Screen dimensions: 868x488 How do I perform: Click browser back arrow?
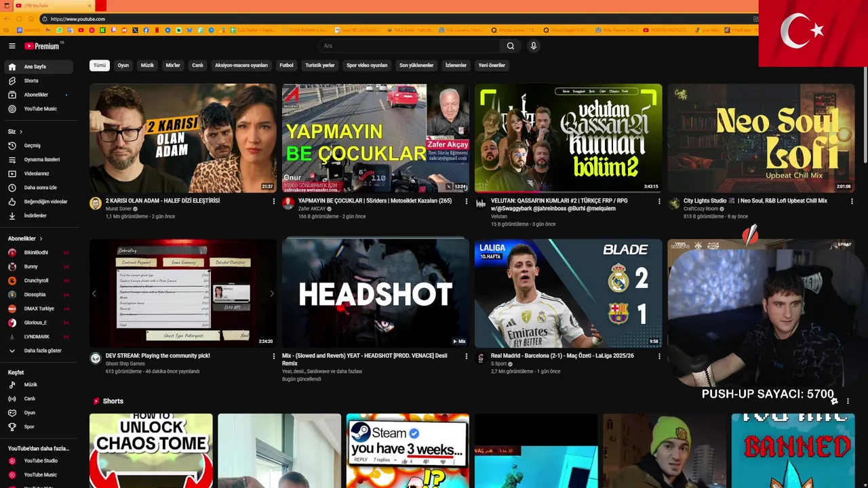click(7, 19)
